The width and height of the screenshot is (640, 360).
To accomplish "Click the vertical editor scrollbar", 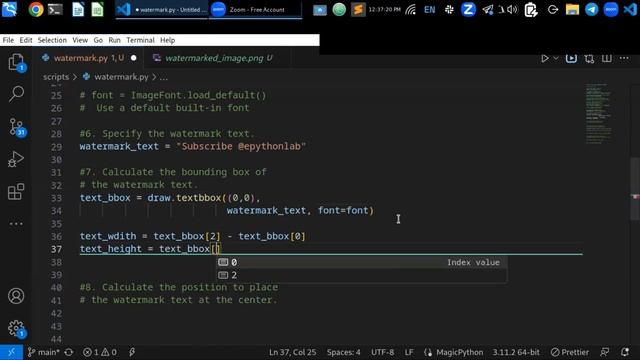I will 634,188.
